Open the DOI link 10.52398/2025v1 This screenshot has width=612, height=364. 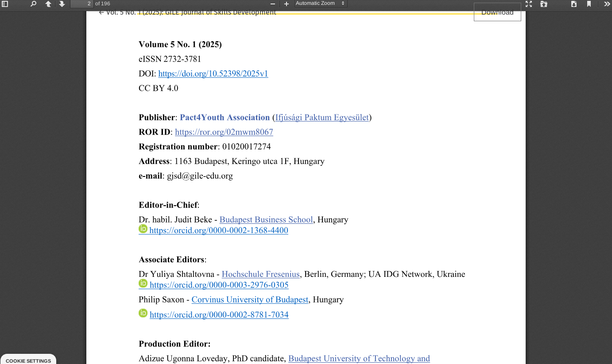pyautogui.click(x=213, y=73)
